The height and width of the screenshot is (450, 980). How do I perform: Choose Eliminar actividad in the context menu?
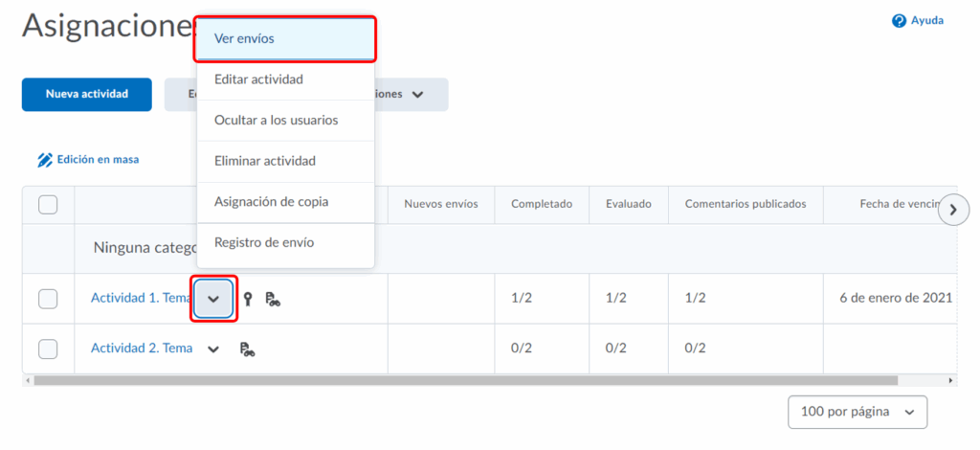265,161
